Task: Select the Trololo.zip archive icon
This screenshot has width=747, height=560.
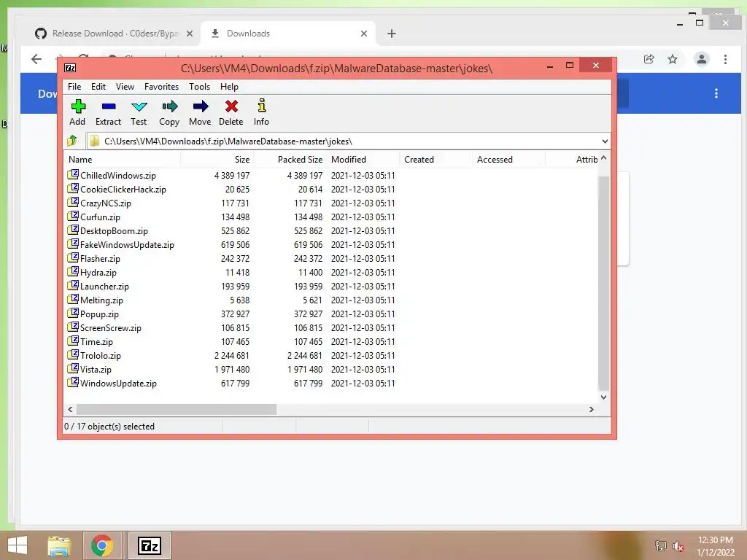Action: (73, 355)
